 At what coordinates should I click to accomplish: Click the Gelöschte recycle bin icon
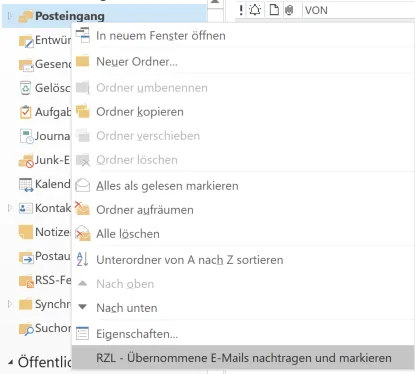click(x=26, y=88)
